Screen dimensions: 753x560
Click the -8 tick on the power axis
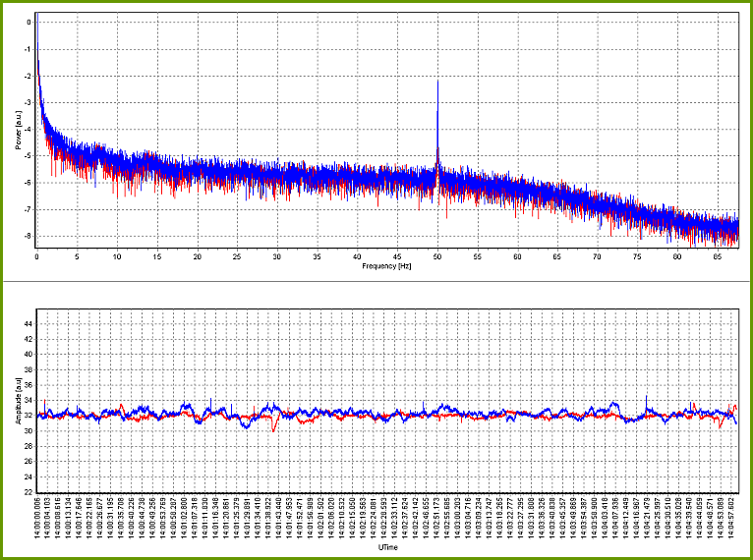click(x=29, y=236)
